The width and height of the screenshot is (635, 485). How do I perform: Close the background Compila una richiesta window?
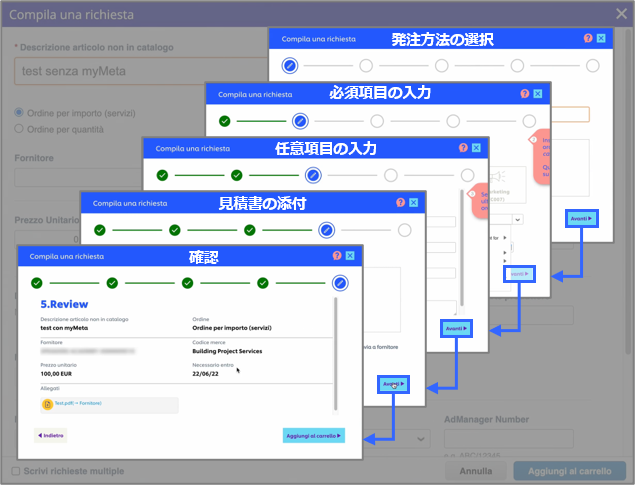pos(621,14)
